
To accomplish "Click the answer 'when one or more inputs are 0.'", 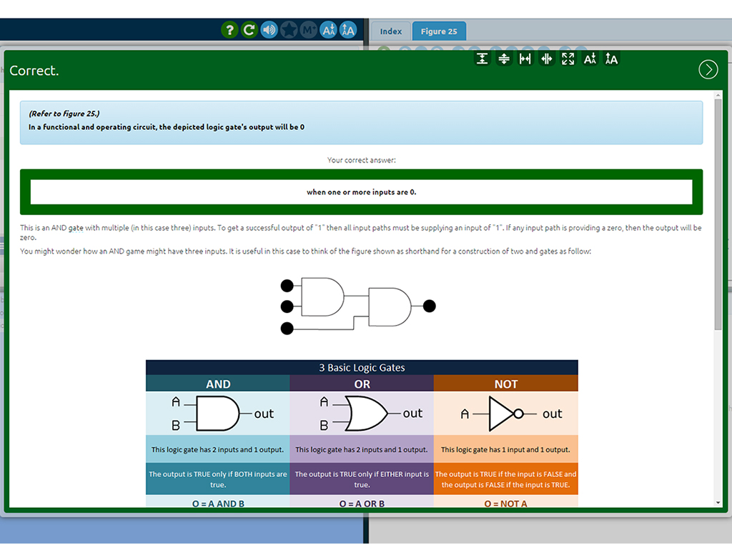I will tap(361, 192).
